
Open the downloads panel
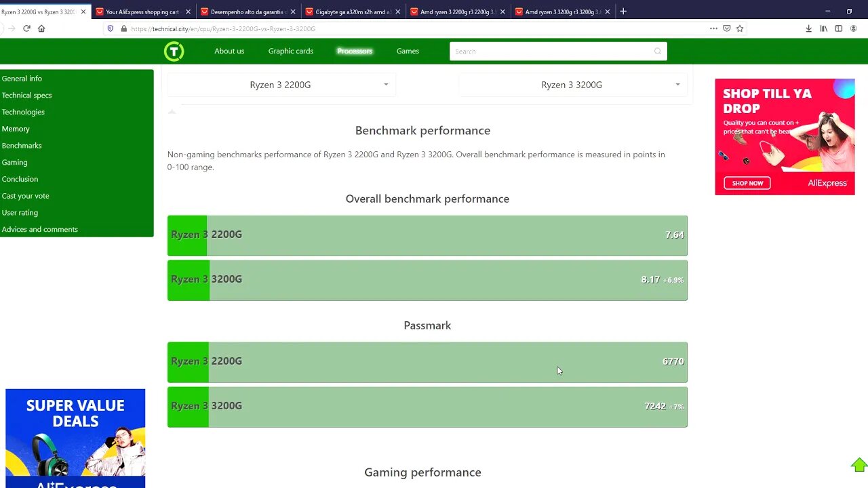point(808,28)
